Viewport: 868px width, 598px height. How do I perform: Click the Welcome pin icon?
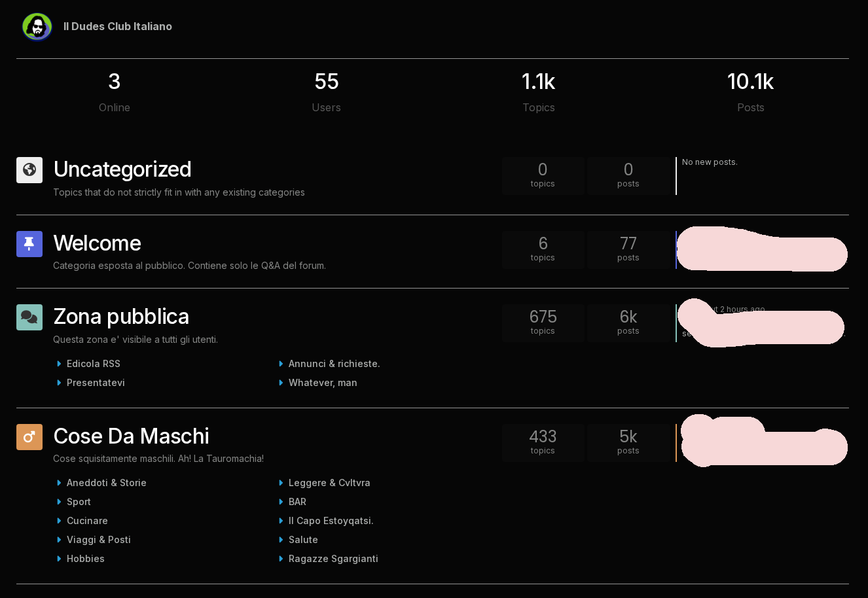29,244
